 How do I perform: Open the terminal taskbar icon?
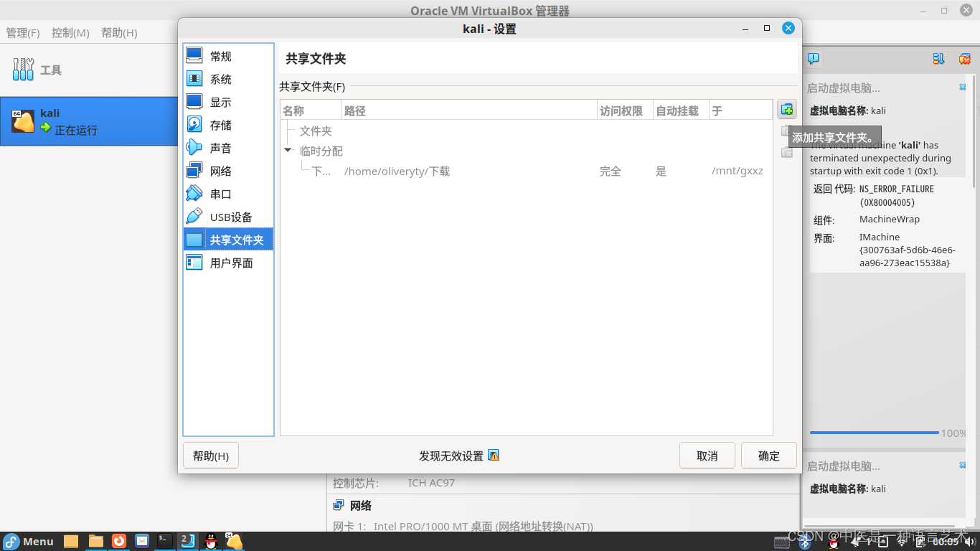165,541
